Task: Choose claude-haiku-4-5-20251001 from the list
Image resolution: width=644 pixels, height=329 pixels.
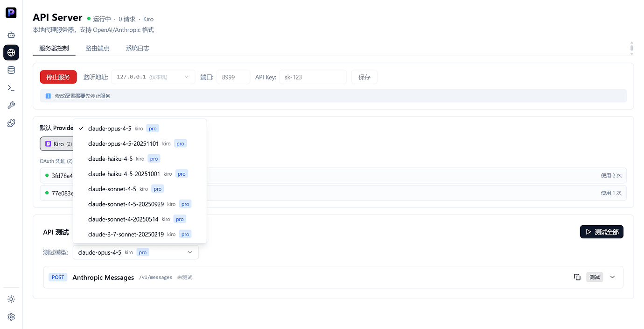Action: (x=140, y=174)
